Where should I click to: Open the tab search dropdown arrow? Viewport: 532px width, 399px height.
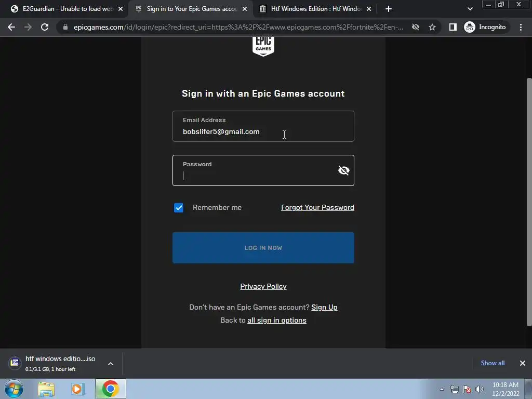click(470, 9)
